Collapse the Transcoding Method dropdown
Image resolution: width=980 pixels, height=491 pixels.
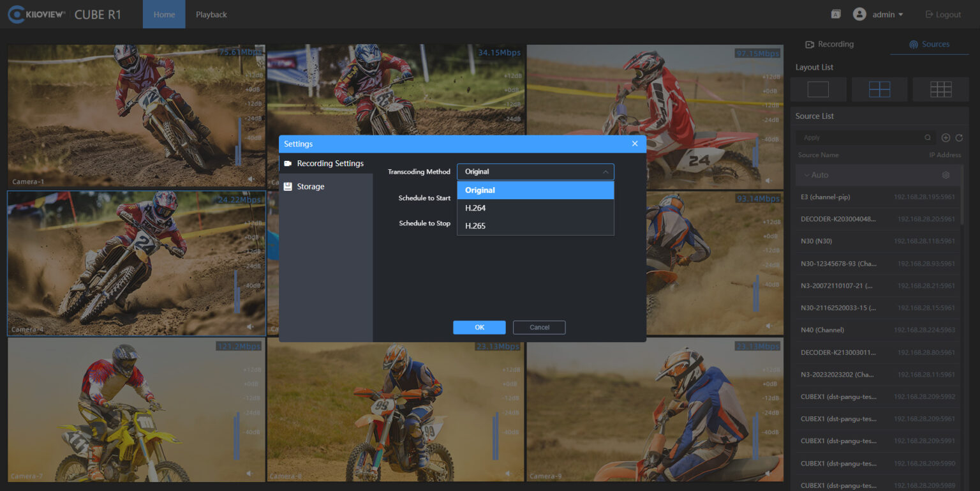(x=605, y=172)
